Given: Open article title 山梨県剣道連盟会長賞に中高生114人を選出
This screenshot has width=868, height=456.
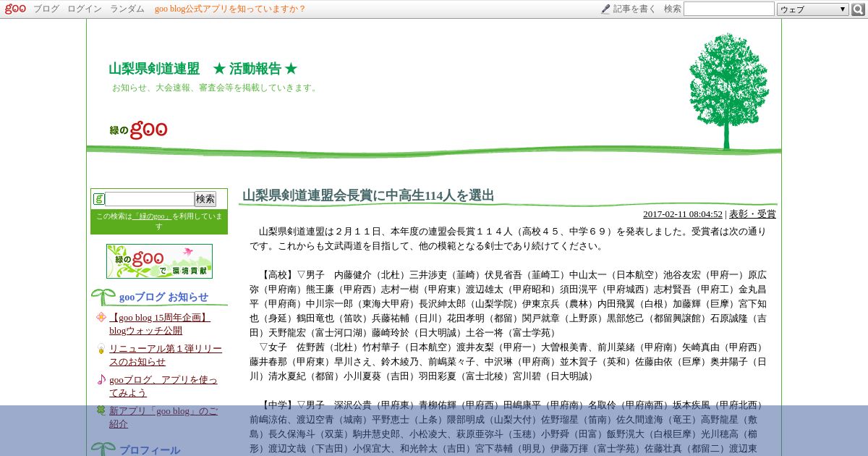Looking at the screenshot, I should (368, 195).
